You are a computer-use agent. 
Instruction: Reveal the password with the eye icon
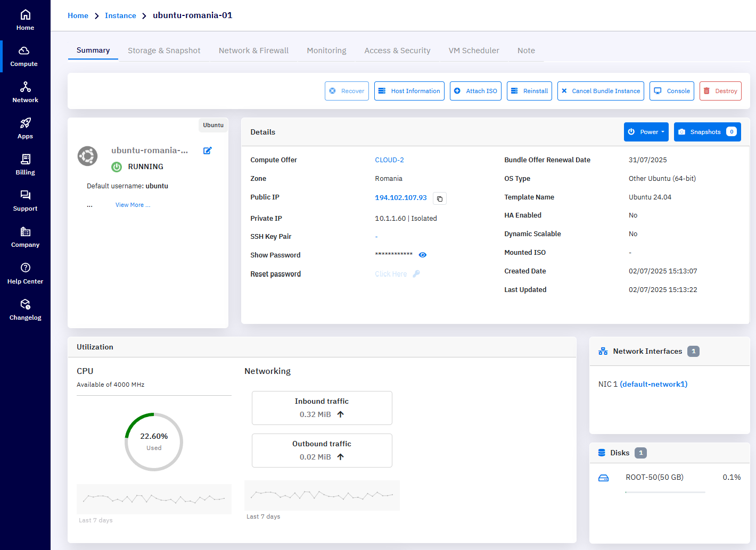pos(422,255)
